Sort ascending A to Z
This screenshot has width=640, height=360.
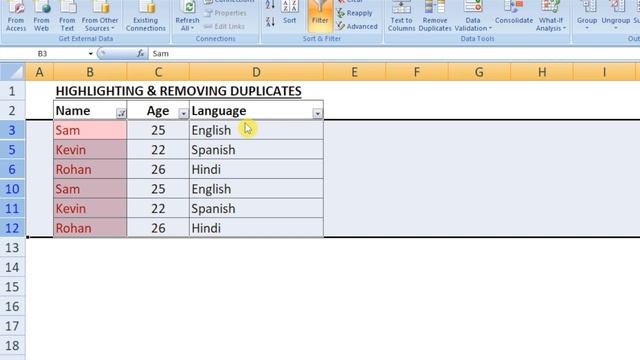pyautogui.click(x=270, y=5)
